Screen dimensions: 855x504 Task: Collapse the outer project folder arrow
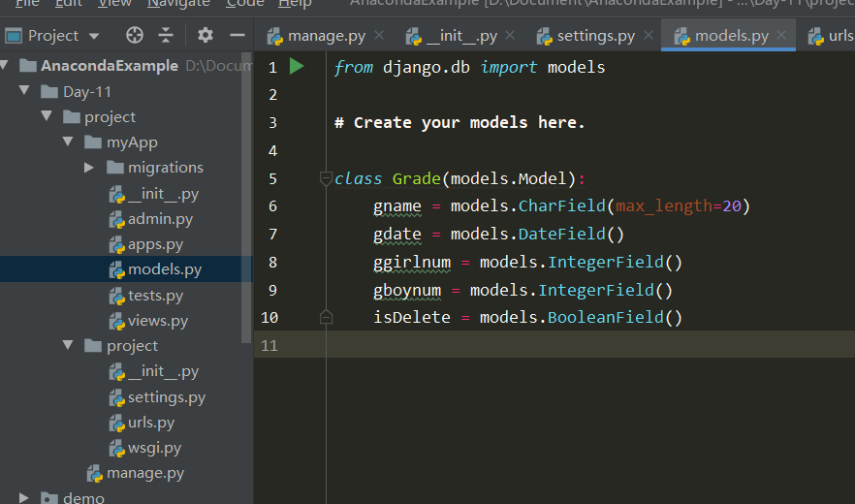47,115
